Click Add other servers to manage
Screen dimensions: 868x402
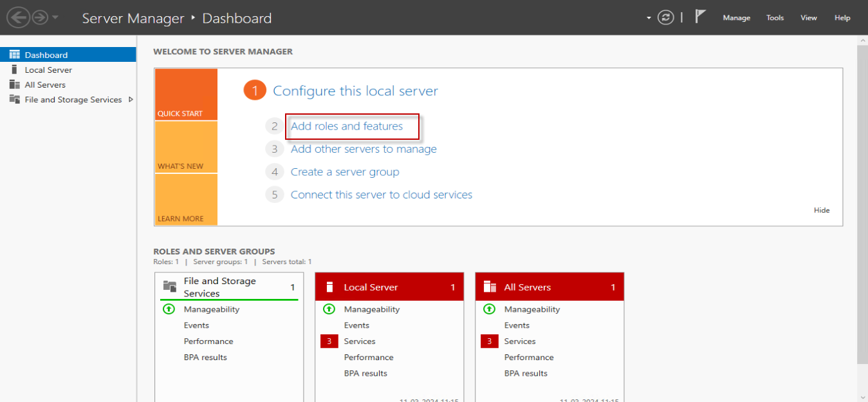point(364,149)
